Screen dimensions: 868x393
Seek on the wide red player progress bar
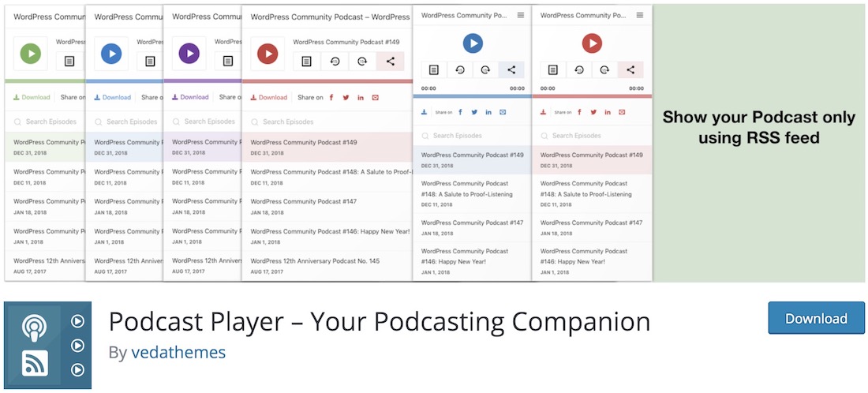tap(327, 81)
